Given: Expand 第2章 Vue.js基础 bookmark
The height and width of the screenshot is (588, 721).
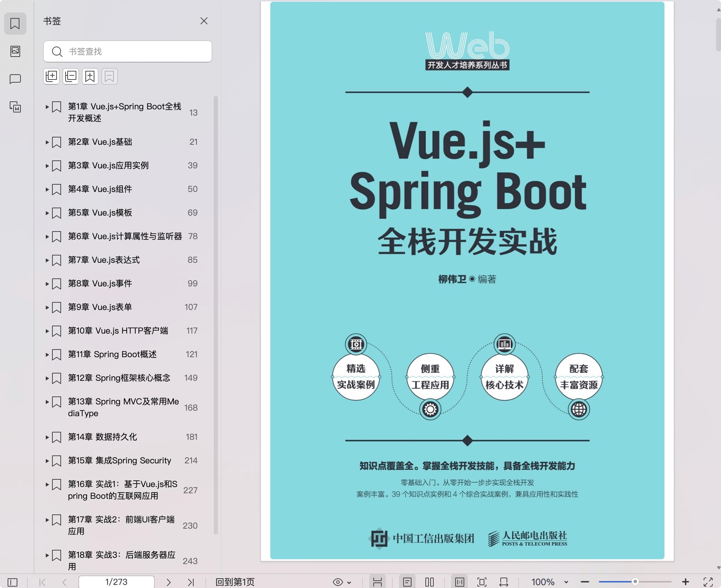Looking at the screenshot, I should 47,142.
